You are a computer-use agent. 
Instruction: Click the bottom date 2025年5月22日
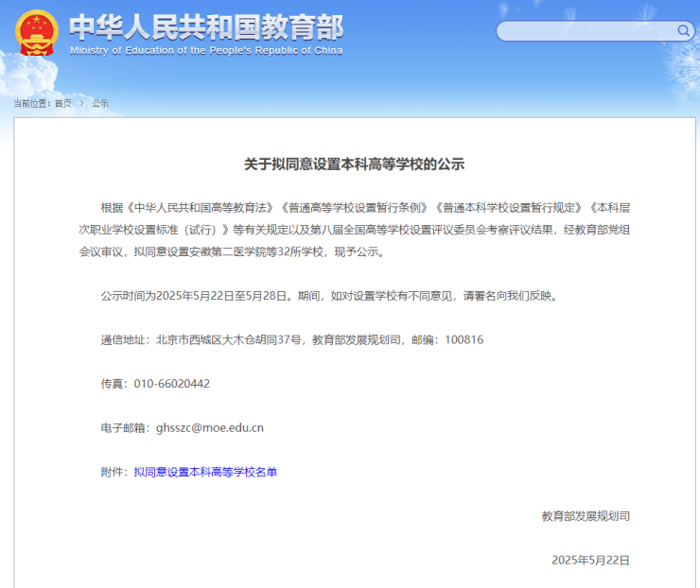point(590,561)
